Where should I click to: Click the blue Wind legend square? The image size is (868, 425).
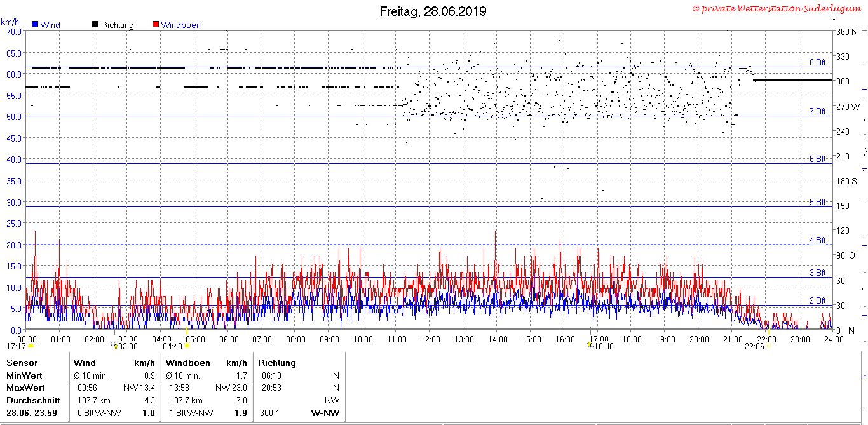pyautogui.click(x=35, y=25)
